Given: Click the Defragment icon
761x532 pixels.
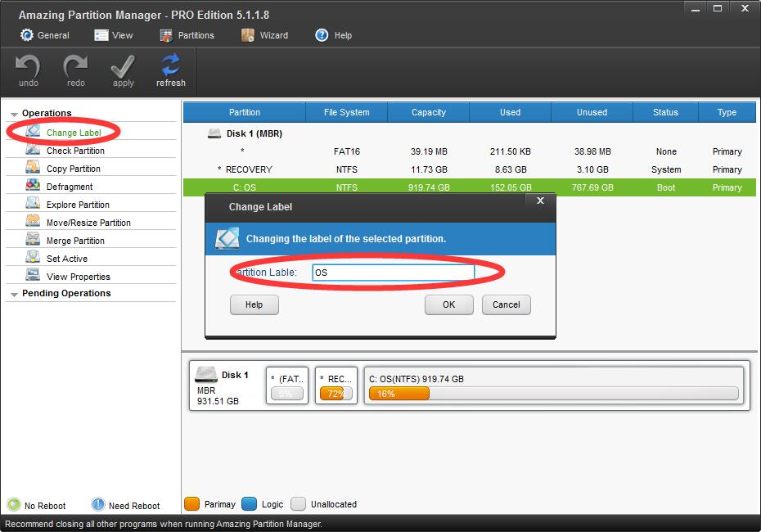Looking at the screenshot, I should (33, 185).
